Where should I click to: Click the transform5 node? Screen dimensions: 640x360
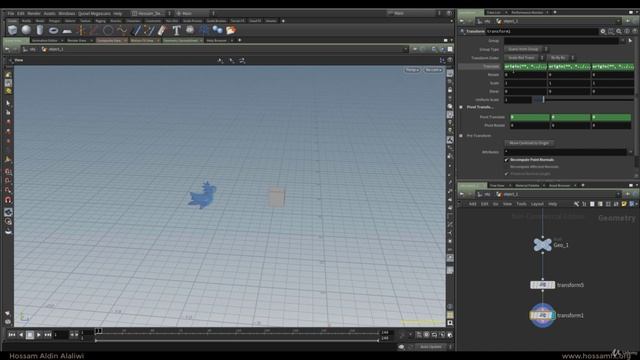coord(542,285)
